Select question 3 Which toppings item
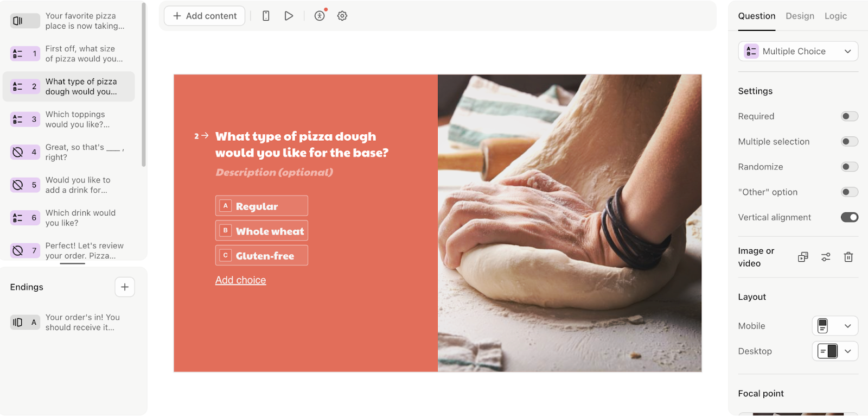This screenshot has width=868, height=416. click(69, 119)
